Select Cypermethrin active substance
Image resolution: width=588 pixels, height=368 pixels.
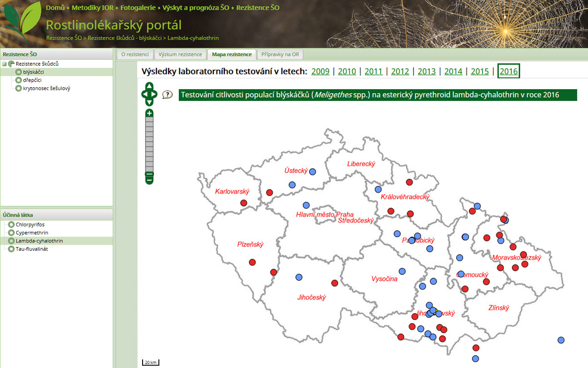tap(32, 233)
